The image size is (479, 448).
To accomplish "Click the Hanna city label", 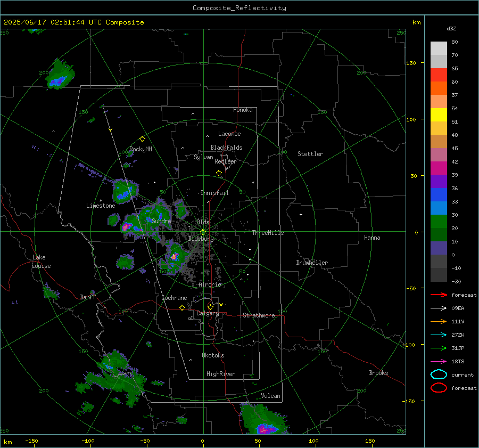I will (372, 238).
